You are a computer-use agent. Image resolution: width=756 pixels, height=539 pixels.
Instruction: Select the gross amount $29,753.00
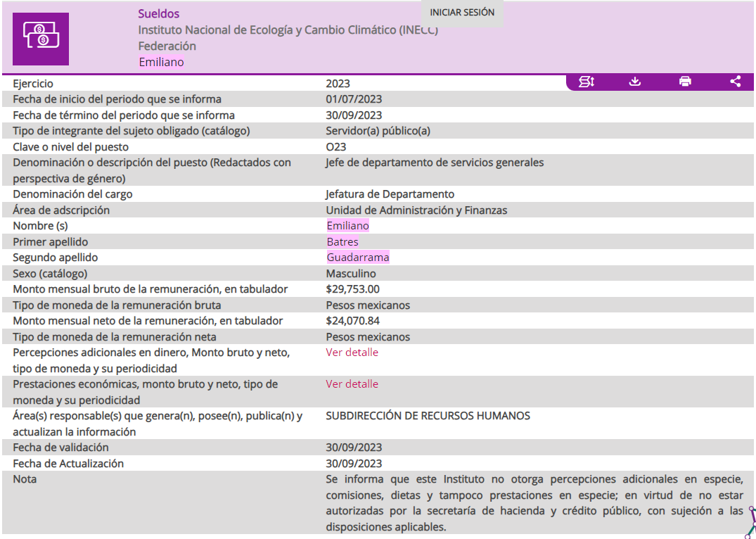(x=352, y=289)
